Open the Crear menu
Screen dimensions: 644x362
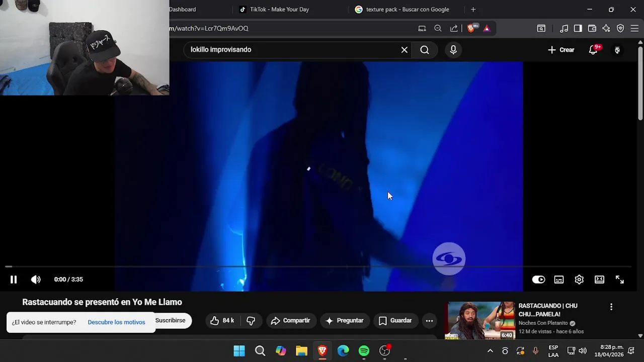pos(561,50)
